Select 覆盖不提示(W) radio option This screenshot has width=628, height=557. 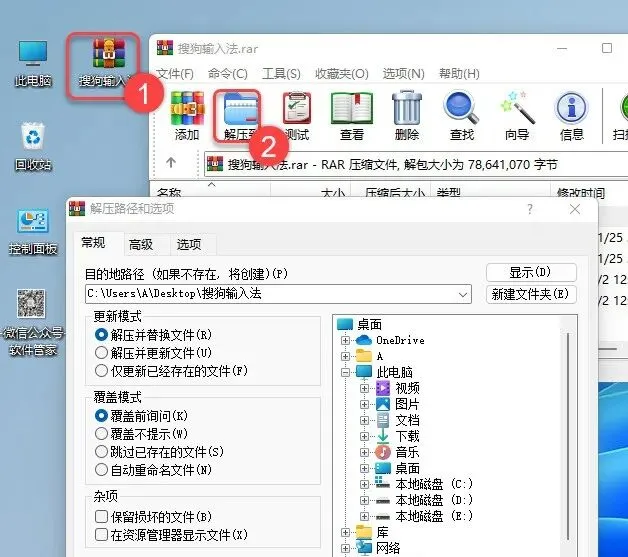(141, 434)
